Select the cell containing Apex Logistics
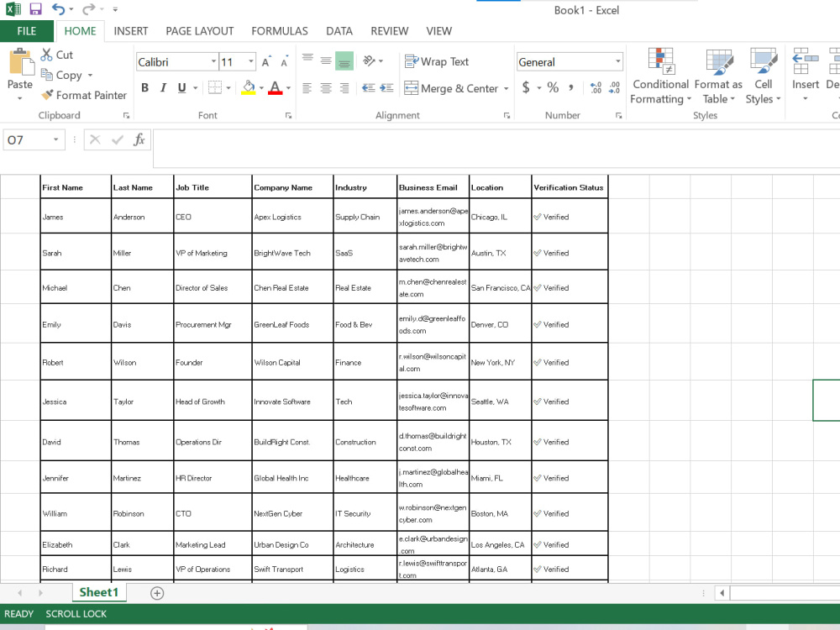The width and height of the screenshot is (840, 630). [292, 217]
